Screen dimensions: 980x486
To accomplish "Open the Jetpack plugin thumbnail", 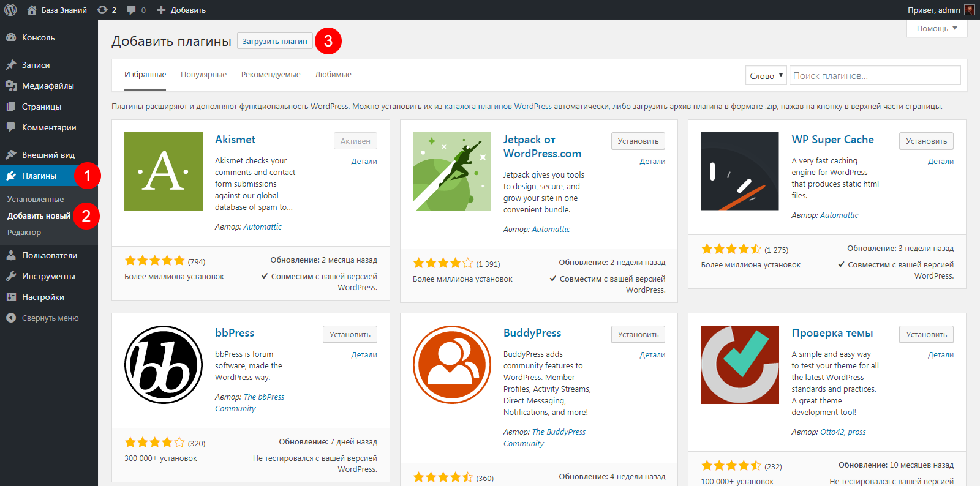I will pos(452,171).
